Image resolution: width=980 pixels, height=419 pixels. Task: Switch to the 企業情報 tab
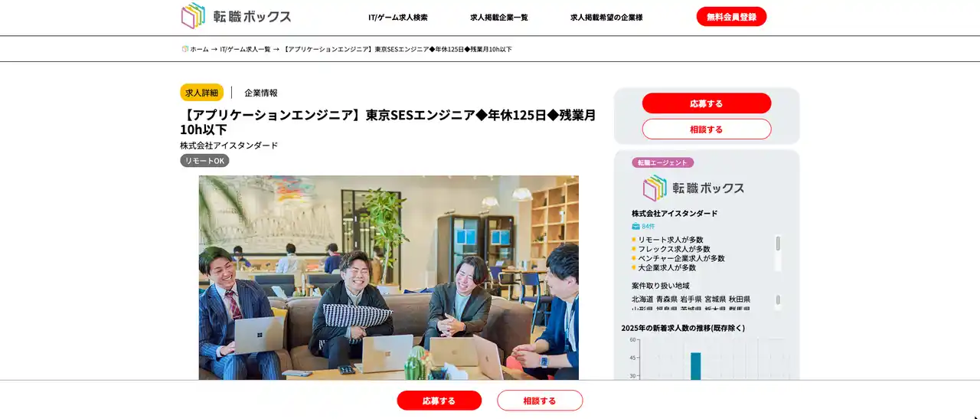click(x=261, y=93)
